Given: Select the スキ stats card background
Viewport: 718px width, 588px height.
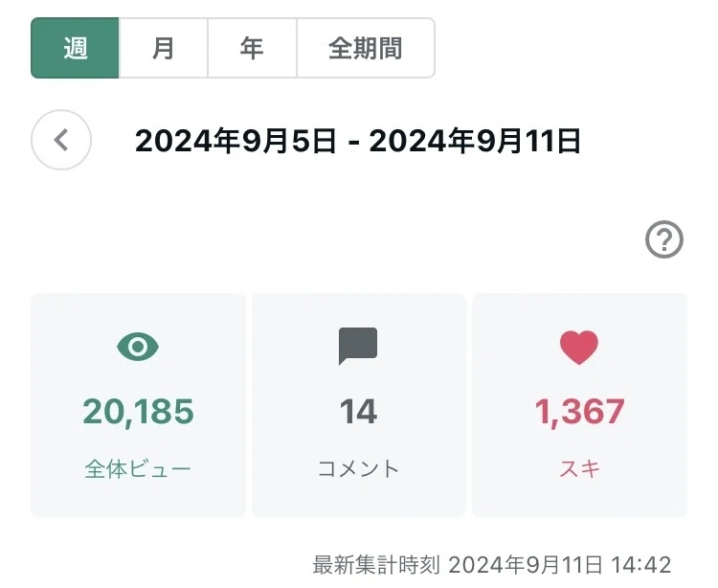Looking at the screenshot, I should click(580, 405).
